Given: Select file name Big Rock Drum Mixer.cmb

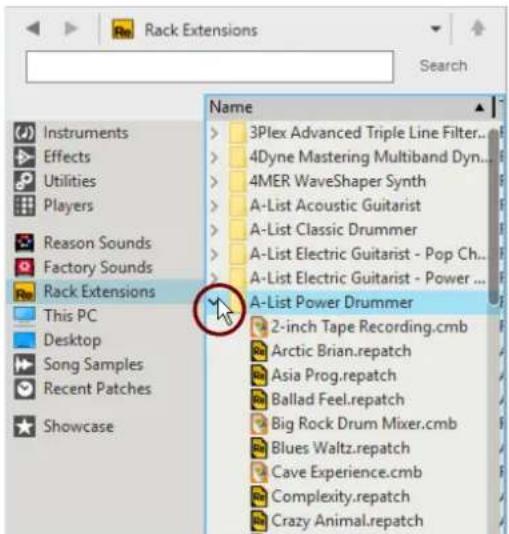Looking at the screenshot, I should (x=364, y=424).
